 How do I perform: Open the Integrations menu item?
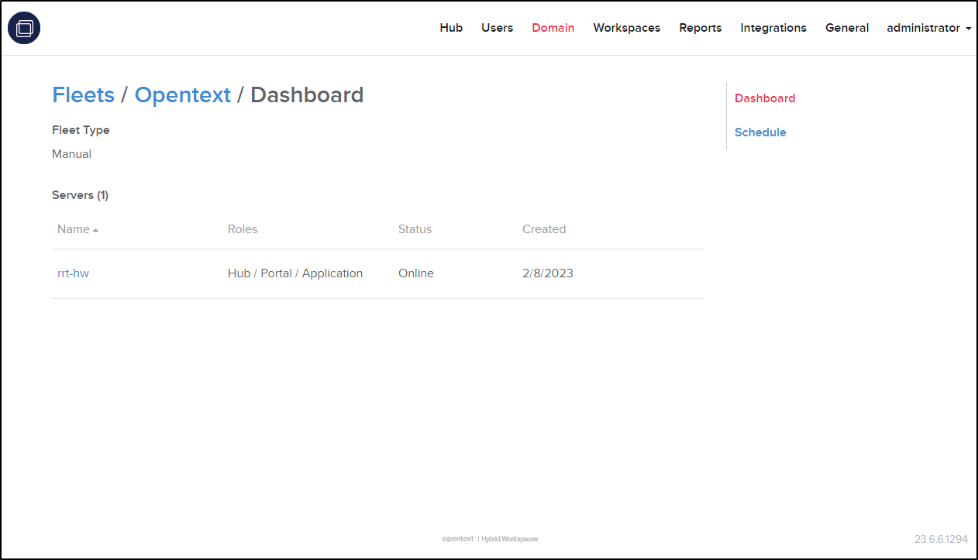tap(773, 28)
